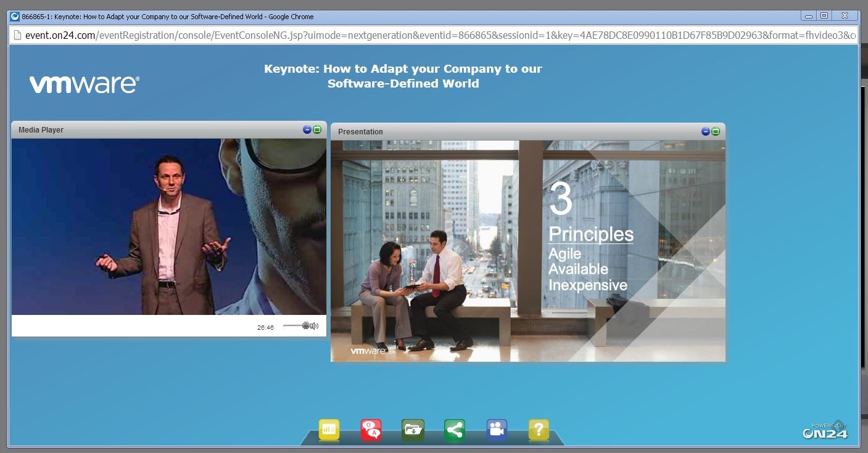Click the 3 Principles presentation slide
This screenshot has height=453, width=868.
point(527,251)
